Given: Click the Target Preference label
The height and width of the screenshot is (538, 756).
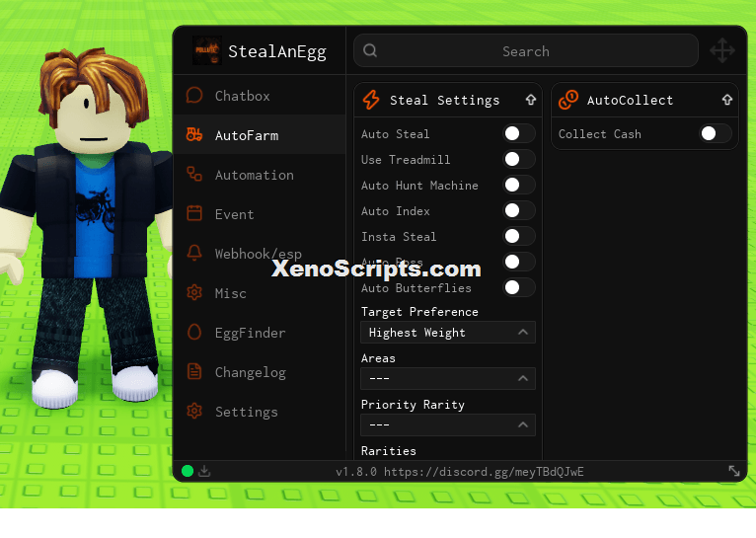Looking at the screenshot, I should (x=419, y=312).
